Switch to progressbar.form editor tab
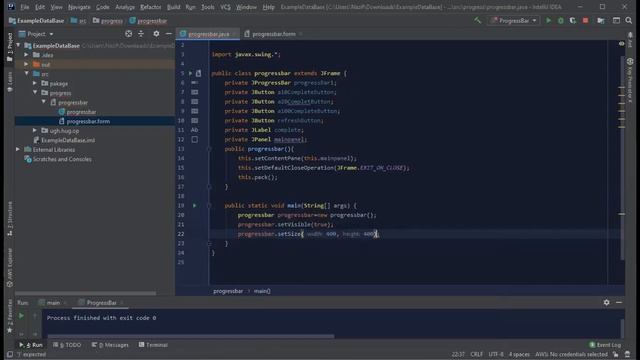 (273, 34)
